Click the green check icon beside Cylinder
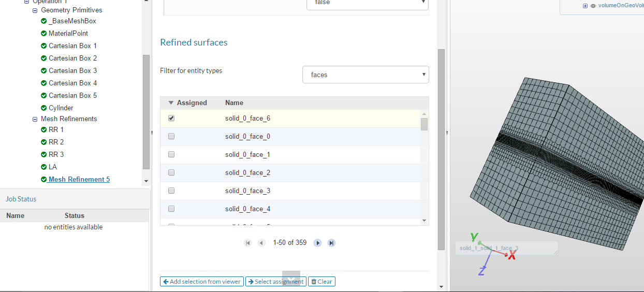This screenshot has height=292, width=644. point(44,108)
